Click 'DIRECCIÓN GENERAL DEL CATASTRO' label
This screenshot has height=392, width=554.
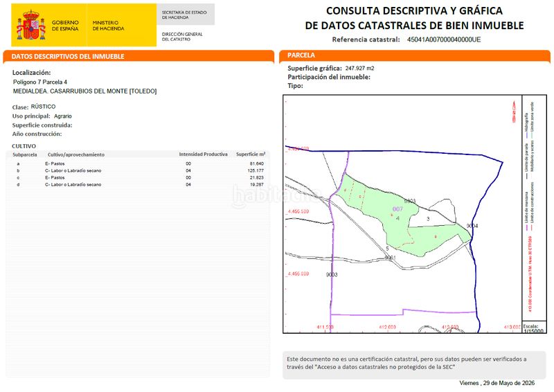[x=182, y=37]
